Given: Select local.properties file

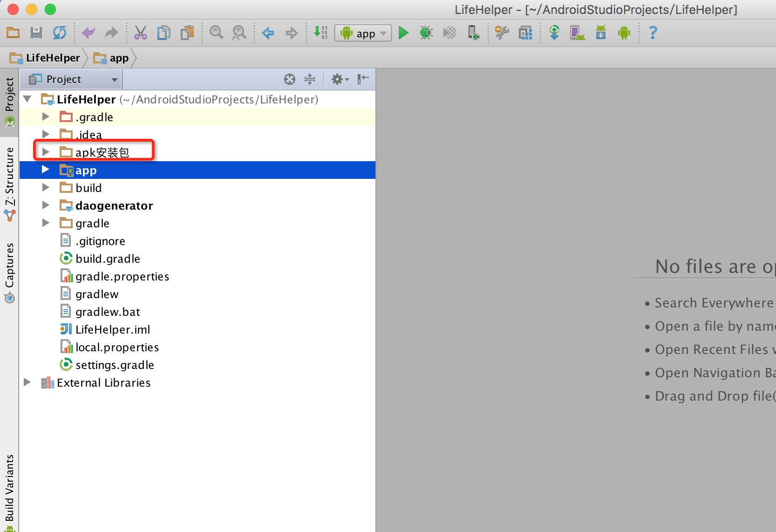Looking at the screenshot, I should [x=197, y=347].
